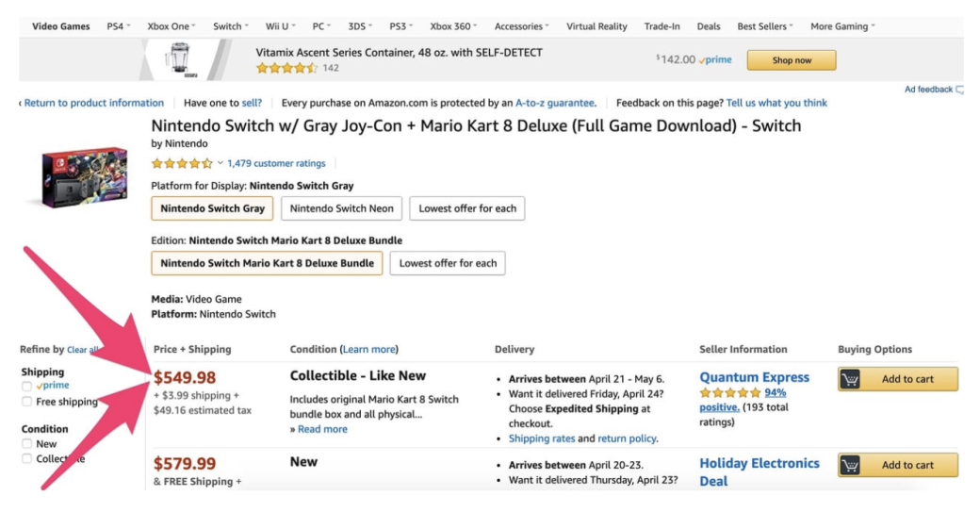Add Holiday Electronics Deal offer to cart
This screenshot has height=512, width=980.
point(897,465)
